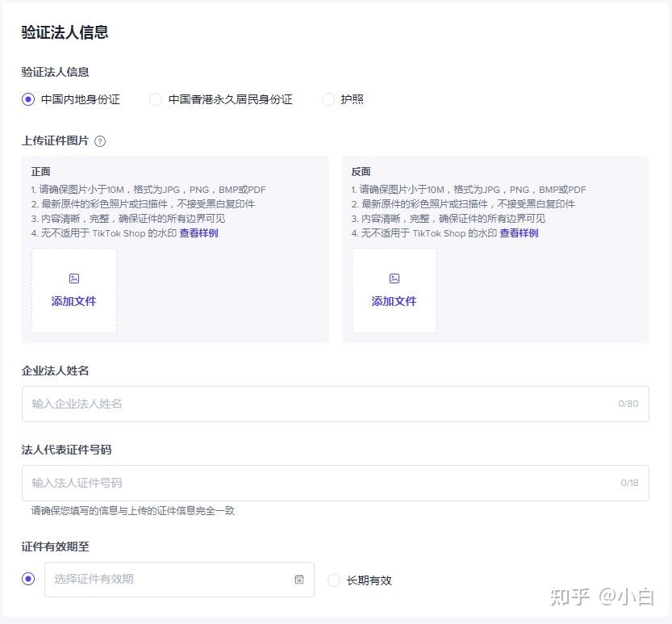The image size is (672, 624).
Task: Select 长期有效 validity option
Action: tap(333, 580)
